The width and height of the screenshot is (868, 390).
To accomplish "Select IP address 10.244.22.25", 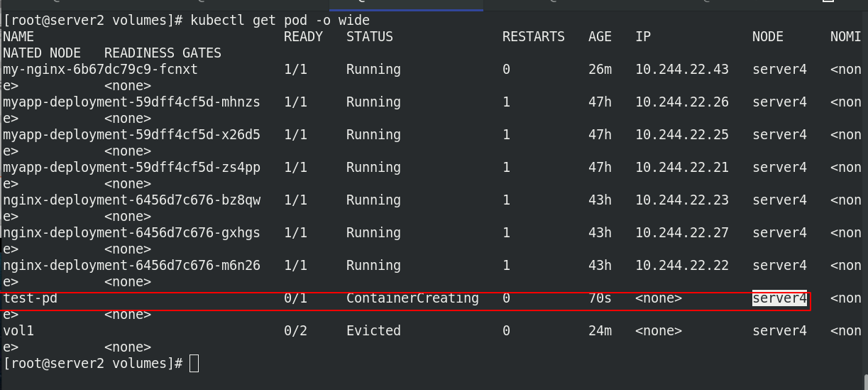I will coord(682,135).
